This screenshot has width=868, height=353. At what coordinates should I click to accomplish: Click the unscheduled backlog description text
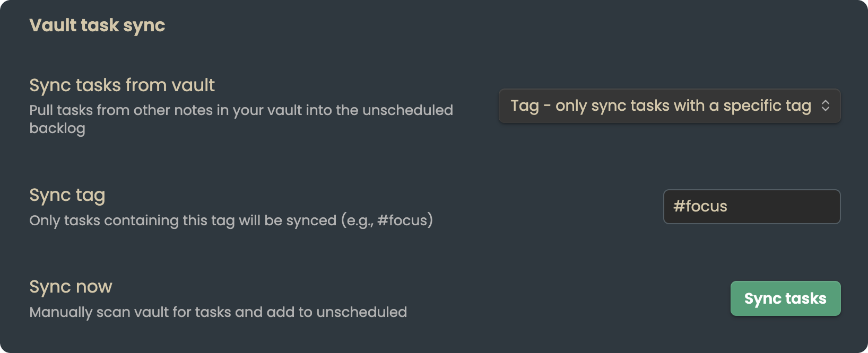point(241,119)
